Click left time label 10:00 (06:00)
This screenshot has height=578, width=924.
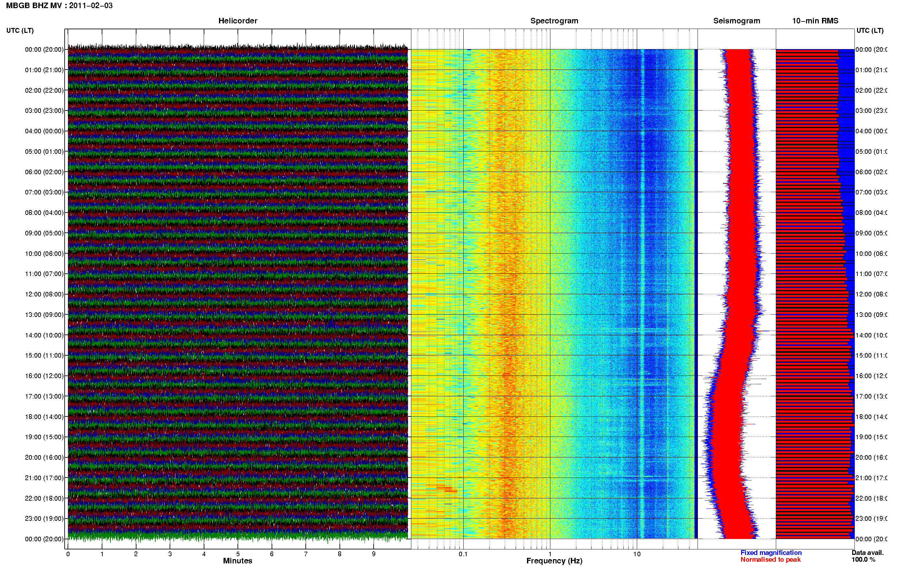44,254
